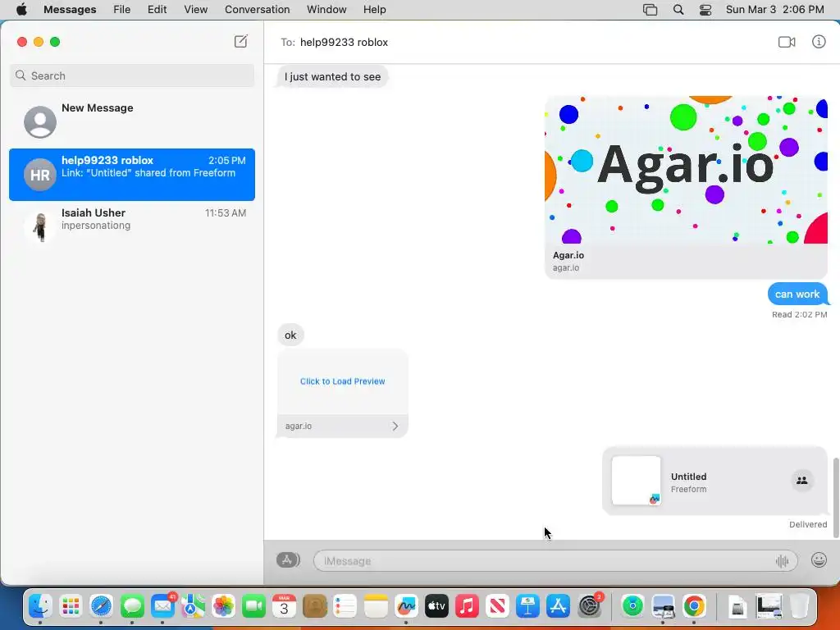840x630 pixels.
Task: Open the View menu
Action: [x=195, y=10]
